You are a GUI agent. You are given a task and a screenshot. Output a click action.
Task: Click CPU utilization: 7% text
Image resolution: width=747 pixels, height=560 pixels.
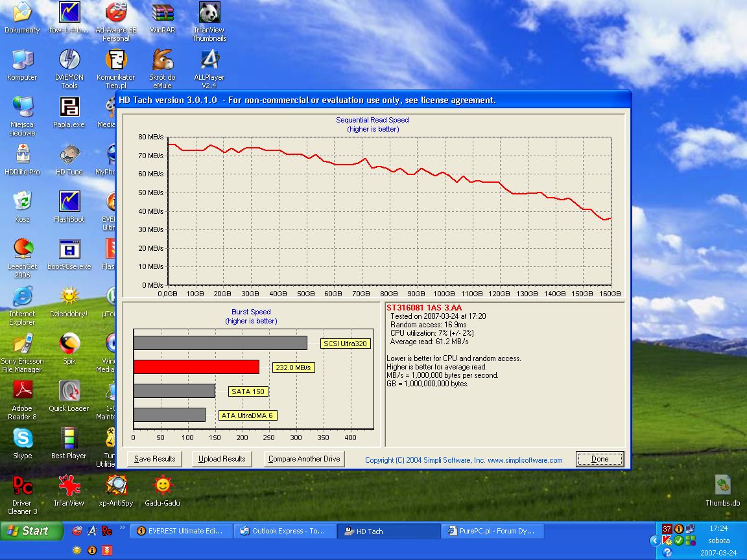point(432,333)
